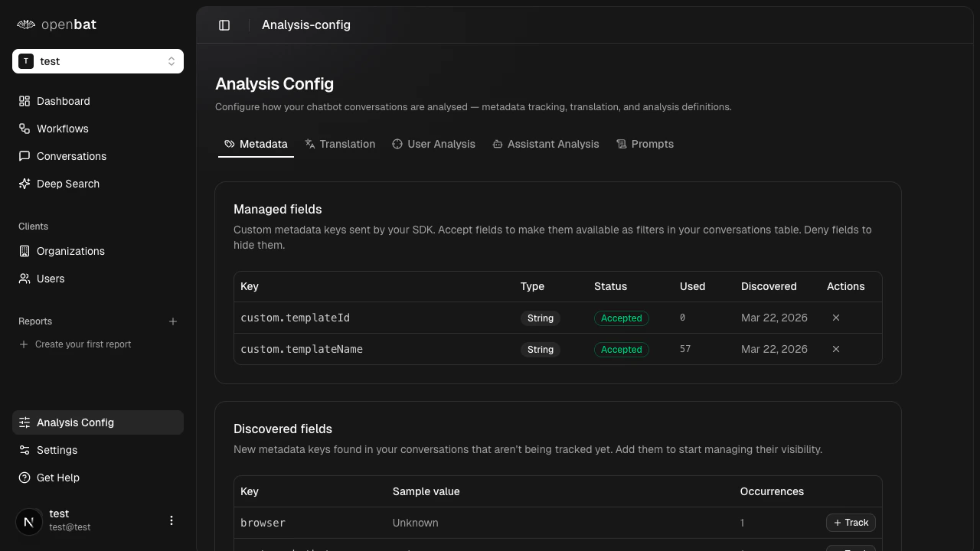
Task: Open Workflows from the sidebar
Action: pyautogui.click(x=62, y=129)
